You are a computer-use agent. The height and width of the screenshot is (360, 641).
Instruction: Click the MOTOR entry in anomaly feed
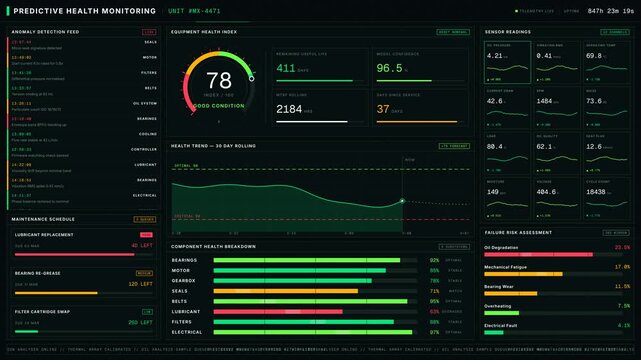click(x=83, y=60)
